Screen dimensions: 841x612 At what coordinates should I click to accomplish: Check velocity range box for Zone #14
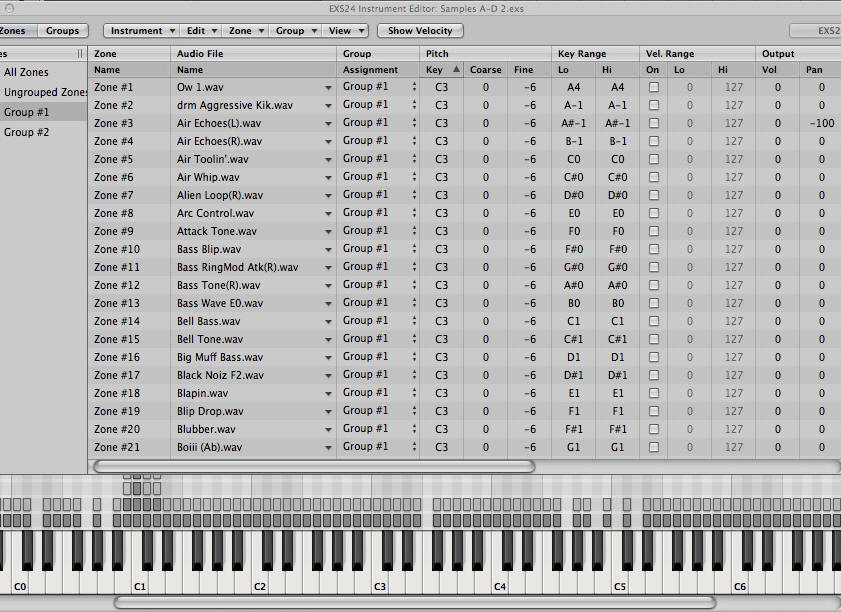click(x=653, y=321)
